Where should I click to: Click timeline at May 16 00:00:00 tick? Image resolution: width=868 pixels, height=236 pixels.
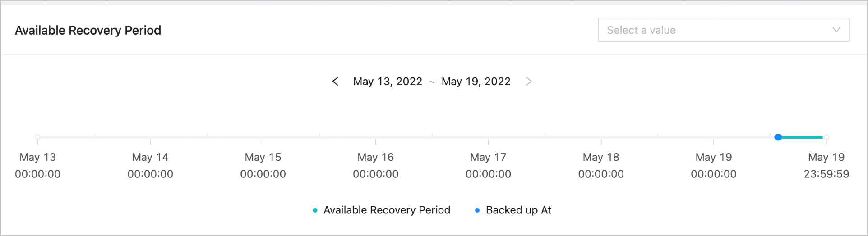376,137
